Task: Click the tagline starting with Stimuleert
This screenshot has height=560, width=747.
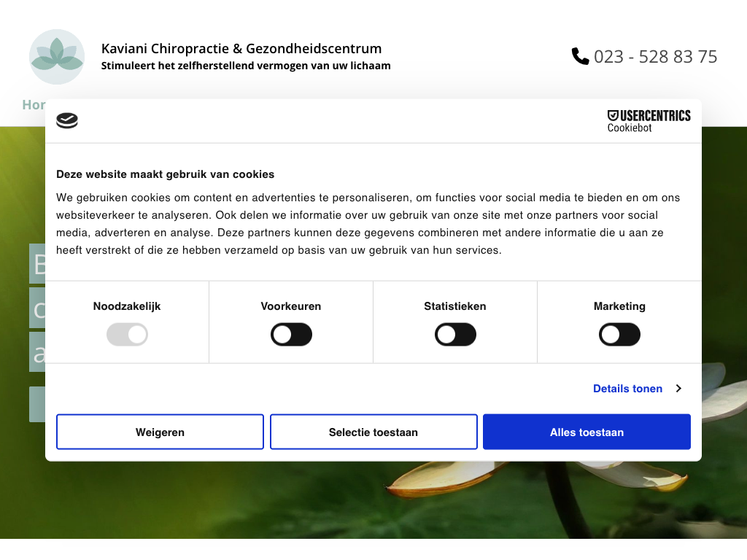Action: [246, 66]
